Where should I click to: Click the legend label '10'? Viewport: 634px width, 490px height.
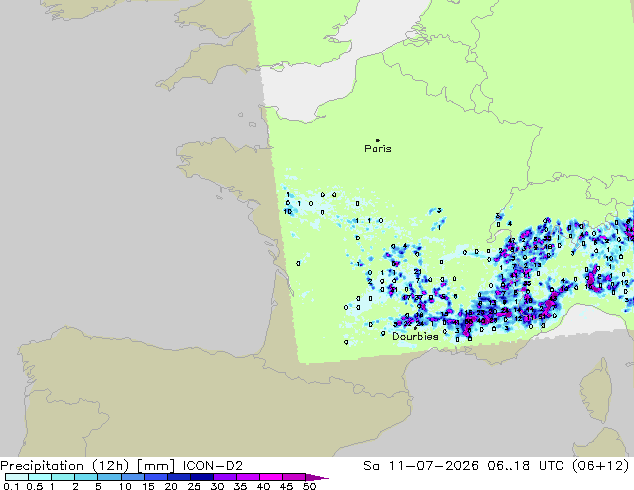(125, 486)
